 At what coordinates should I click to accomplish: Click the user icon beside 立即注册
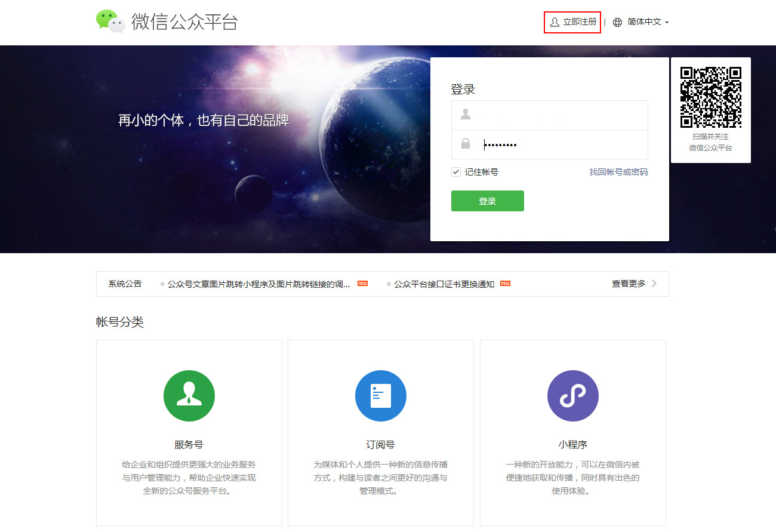[x=555, y=22]
